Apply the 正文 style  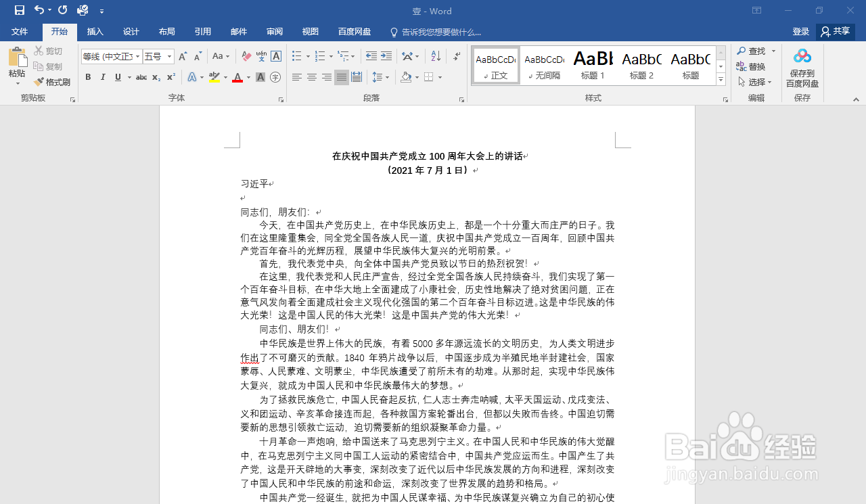(496, 66)
